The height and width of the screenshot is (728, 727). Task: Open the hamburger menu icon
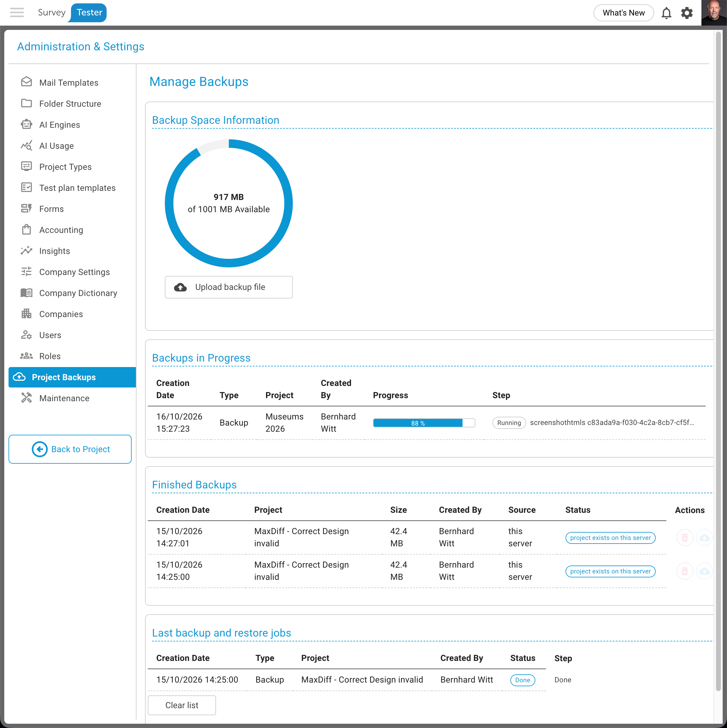(17, 12)
